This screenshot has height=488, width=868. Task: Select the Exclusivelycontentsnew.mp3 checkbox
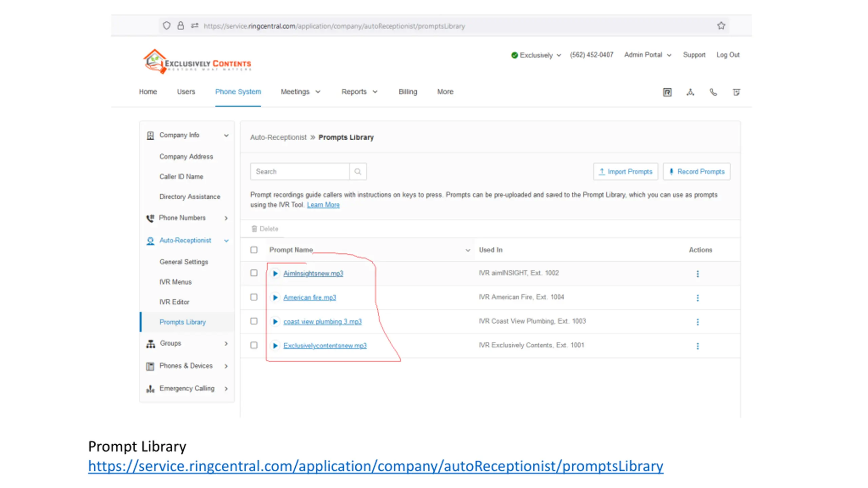click(254, 345)
